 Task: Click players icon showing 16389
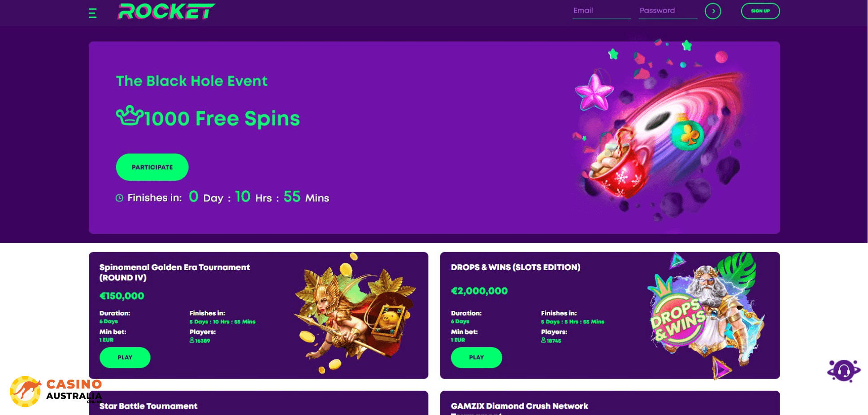pyautogui.click(x=192, y=341)
